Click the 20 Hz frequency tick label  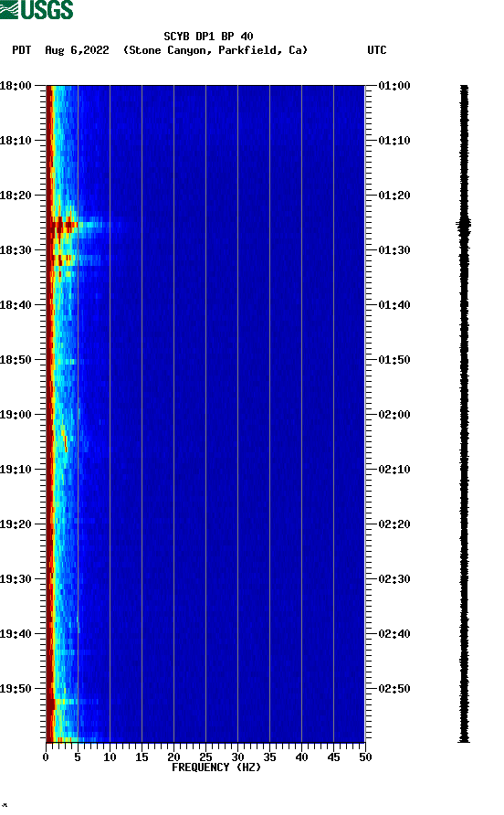(x=173, y=757)
